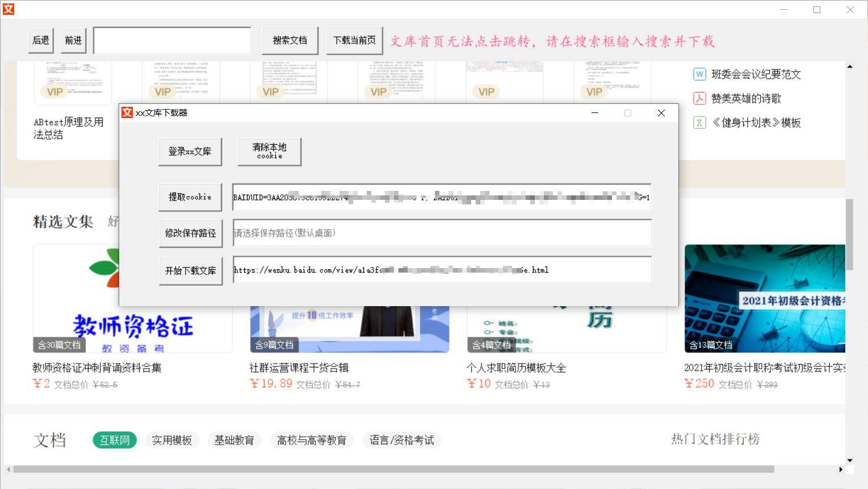The image size is (868, 489).
Task: Open the 2021年初级会计 collection thumbnail
Action: point(764,298)
